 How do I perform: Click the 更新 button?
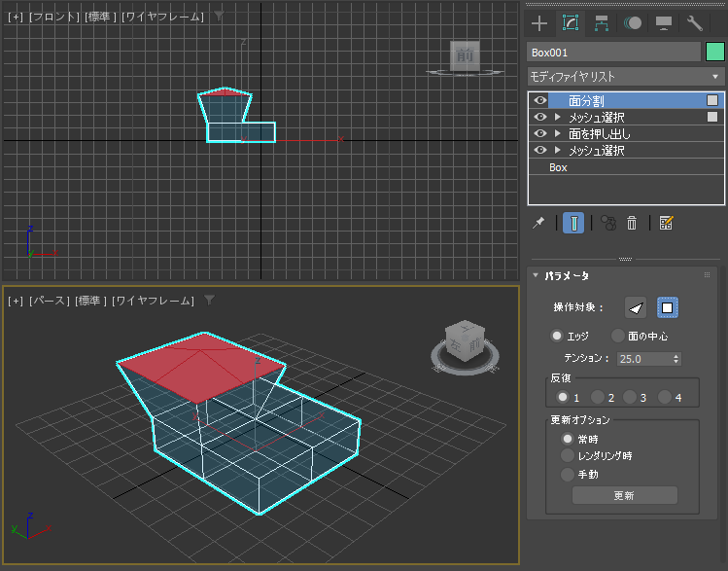click(624, 495)
